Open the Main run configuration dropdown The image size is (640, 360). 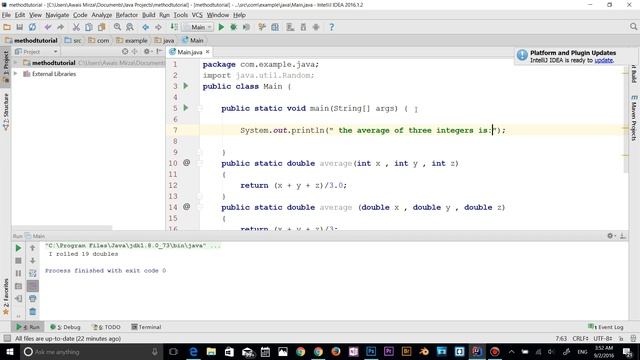click(198, 27)
